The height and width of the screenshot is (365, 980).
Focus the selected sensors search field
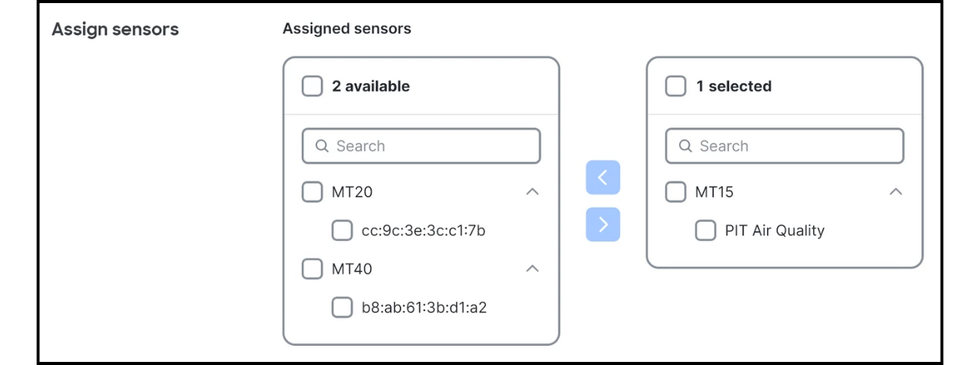click(x=795, y=146)
